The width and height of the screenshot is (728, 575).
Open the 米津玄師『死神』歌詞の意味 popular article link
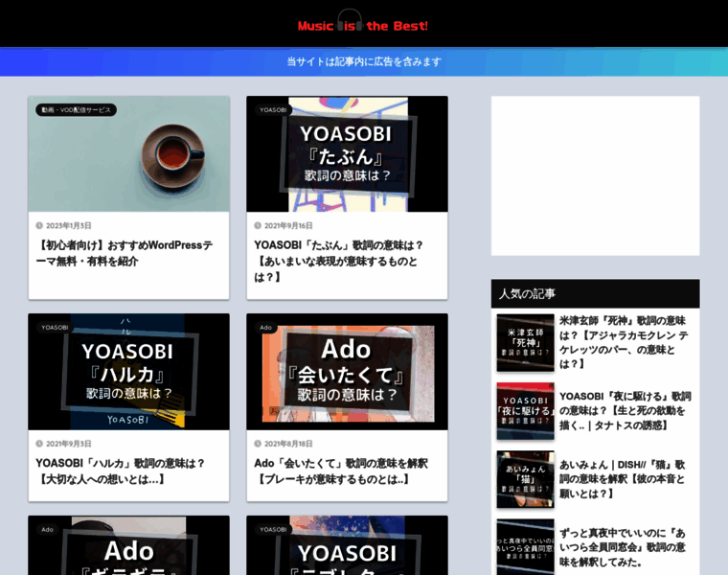tap(624, 342)
